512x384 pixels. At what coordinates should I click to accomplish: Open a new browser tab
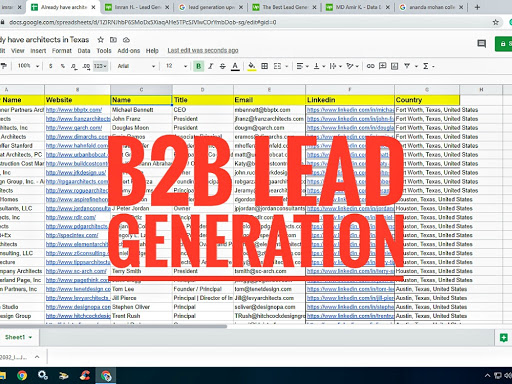[477, 7]
